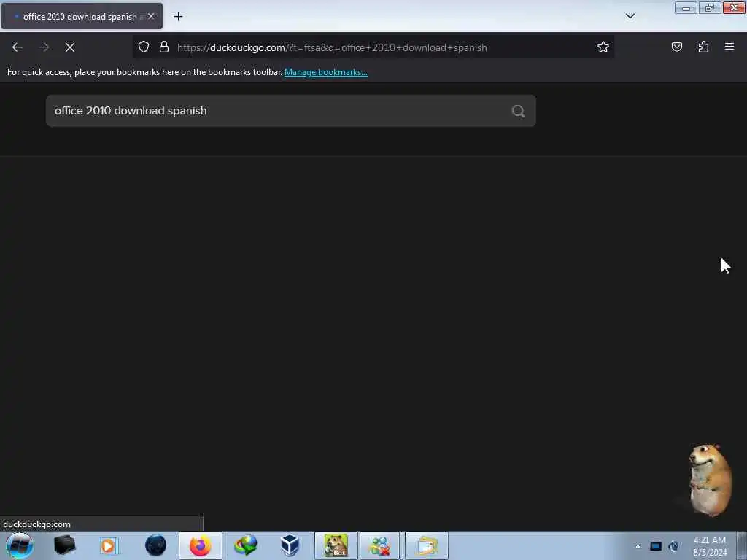Select the office 2010 download spanish tab
747x560 pixels.
pos(82,16)
